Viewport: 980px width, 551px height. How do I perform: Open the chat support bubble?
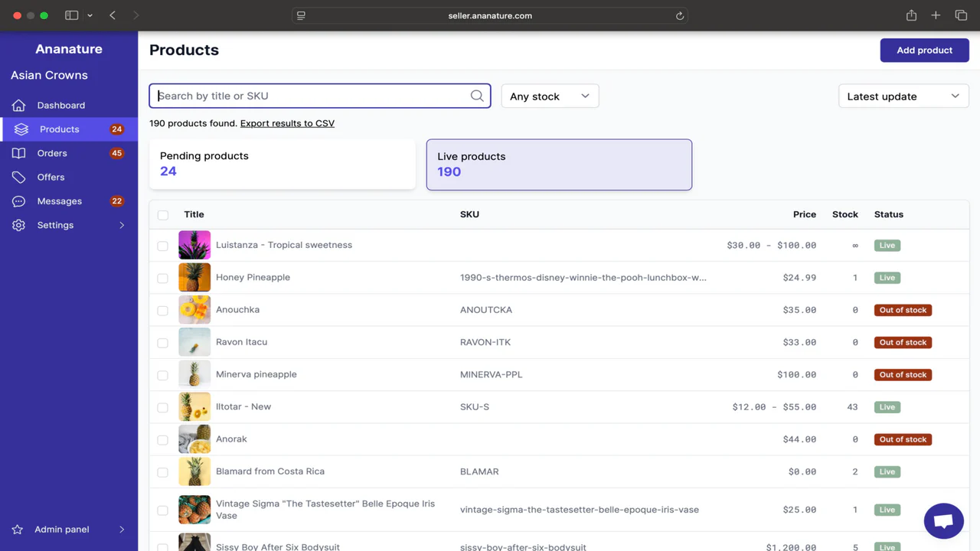coord(943,522)
